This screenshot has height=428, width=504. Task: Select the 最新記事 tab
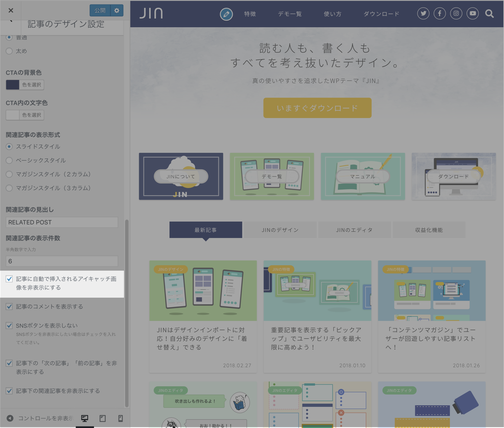206,230
